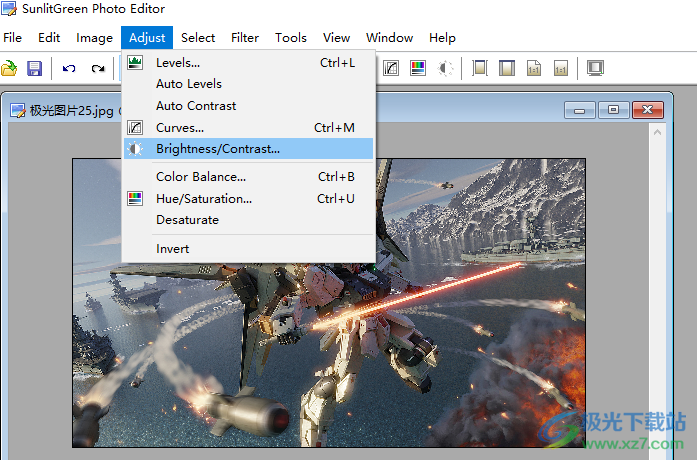Close the open Adjust menu
Viewport: 697px width, 460px height.
point(147,38)
